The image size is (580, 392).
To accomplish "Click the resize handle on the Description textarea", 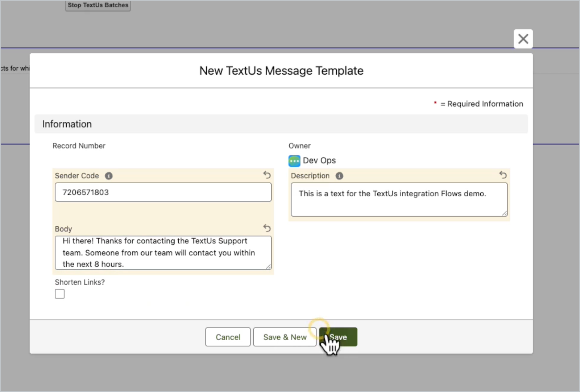I will [505, 214].
